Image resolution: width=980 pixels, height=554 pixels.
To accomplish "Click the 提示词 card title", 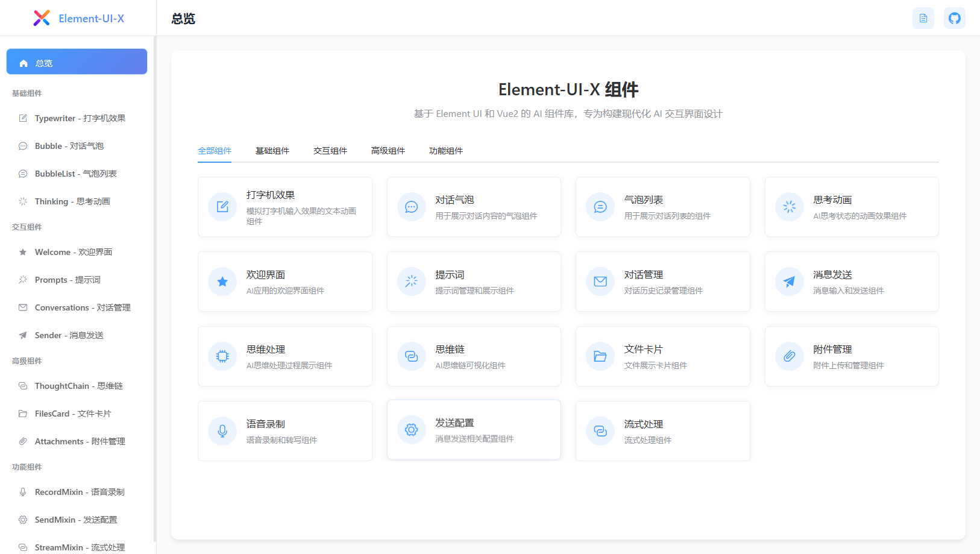I will tap(450, 275).
